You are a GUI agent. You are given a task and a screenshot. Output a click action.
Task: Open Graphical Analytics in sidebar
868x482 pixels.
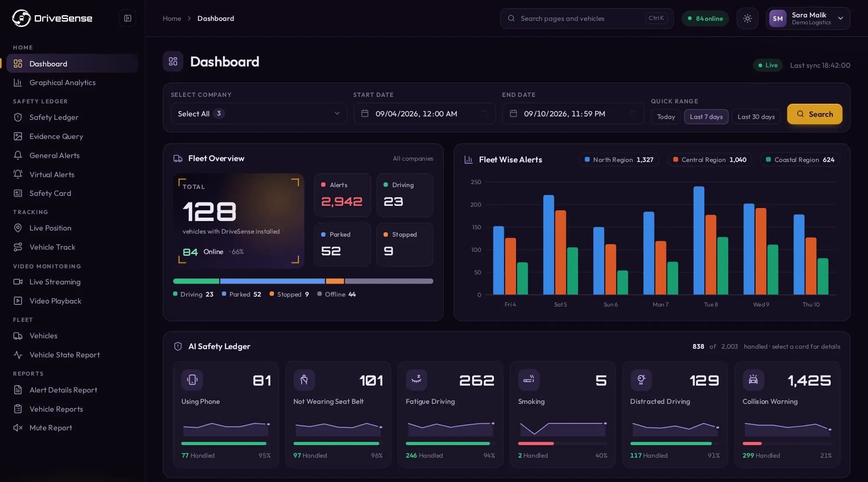tap(72, 83)
